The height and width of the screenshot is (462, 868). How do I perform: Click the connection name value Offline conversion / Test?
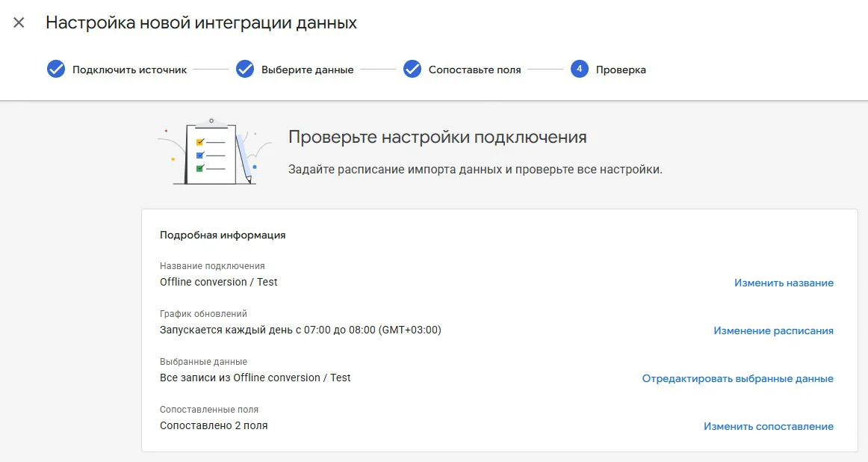coord(219,282)
